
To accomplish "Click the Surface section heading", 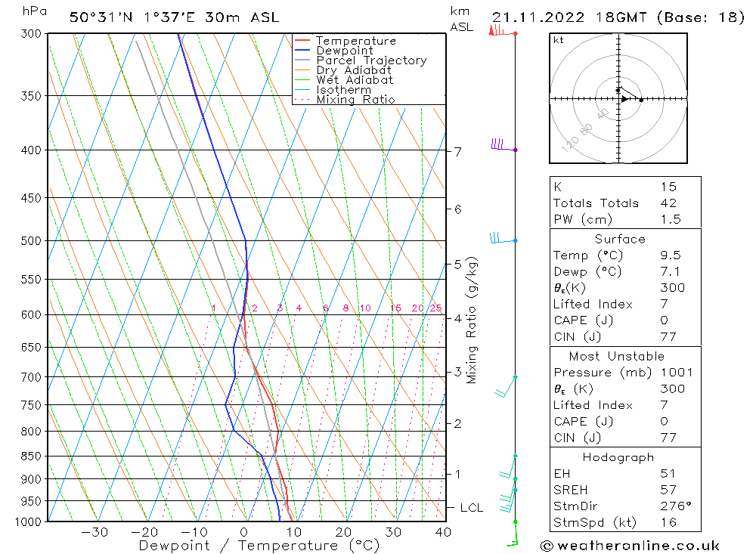I will pyautogui.click(x=620, y=239).
